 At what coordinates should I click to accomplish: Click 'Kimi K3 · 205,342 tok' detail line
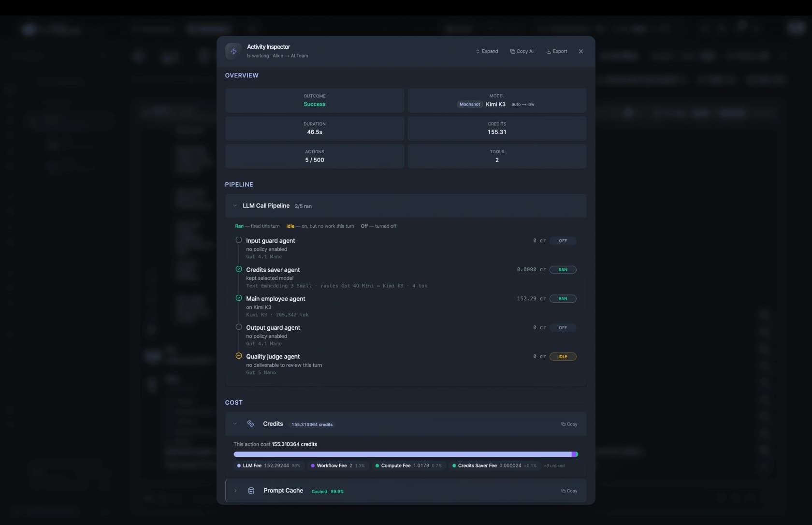pyautogui.click(x=277, y=315)
